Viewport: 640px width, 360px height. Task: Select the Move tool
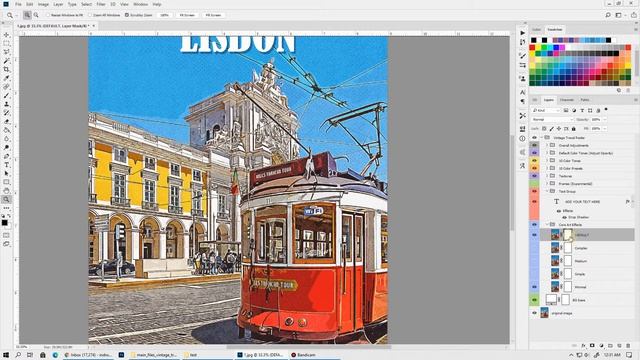6,35
